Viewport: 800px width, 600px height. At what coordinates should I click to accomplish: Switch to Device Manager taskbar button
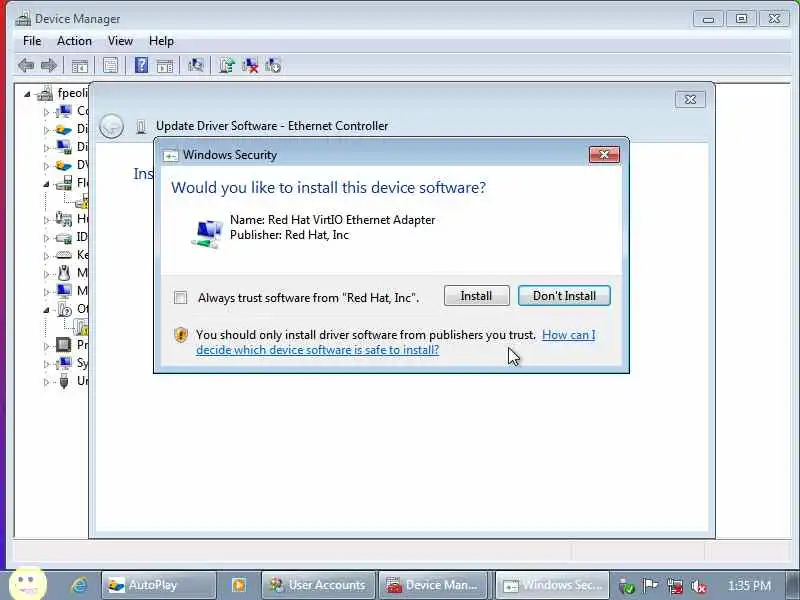(434, 585)
